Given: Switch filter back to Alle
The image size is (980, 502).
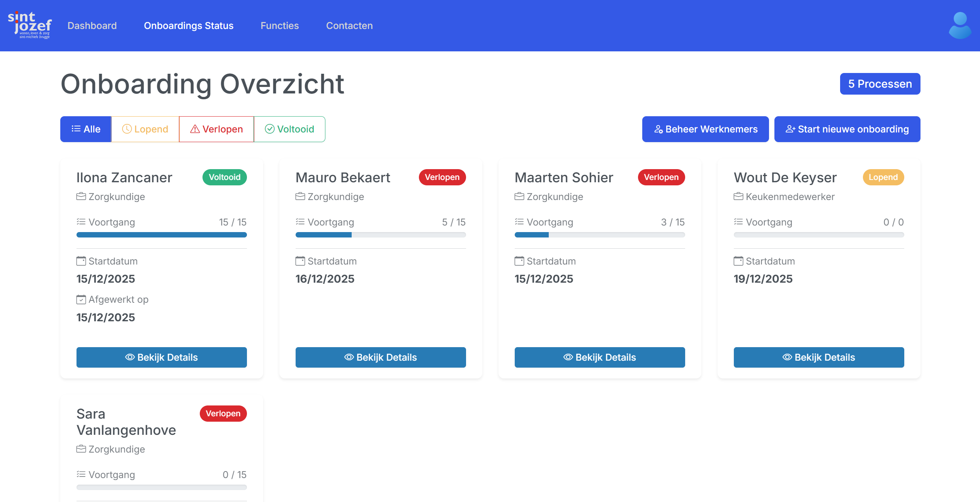Looking at the screenshot, I should click(86, 129).
